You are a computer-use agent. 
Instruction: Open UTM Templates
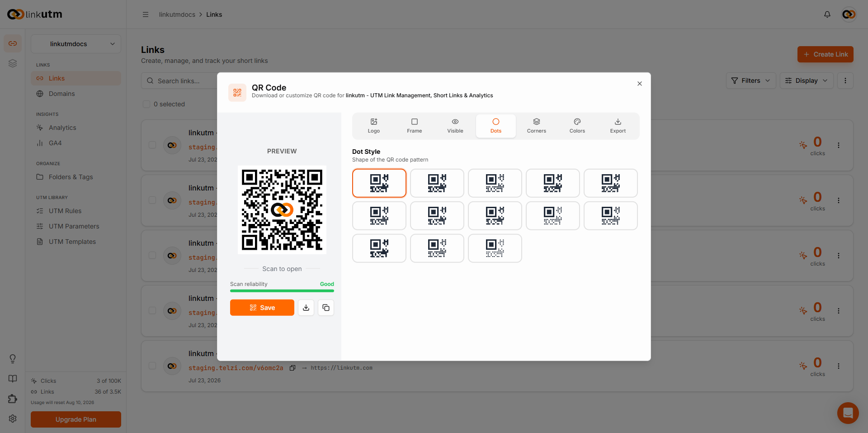(76, 242)
